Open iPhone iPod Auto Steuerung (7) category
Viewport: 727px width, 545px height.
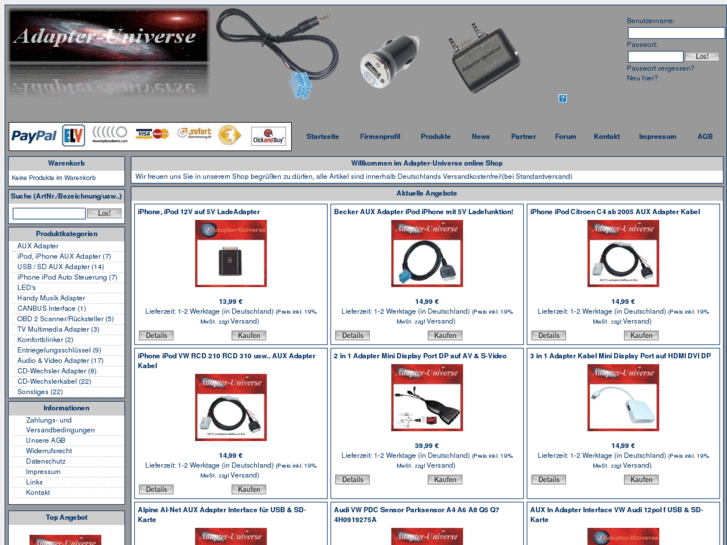click(67, 277)
